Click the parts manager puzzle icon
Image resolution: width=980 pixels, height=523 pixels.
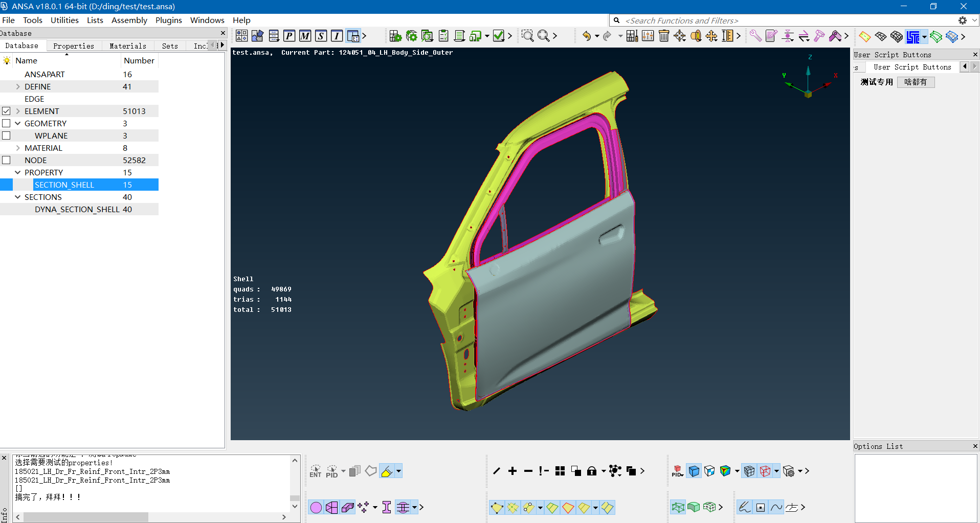click(257, 36)
